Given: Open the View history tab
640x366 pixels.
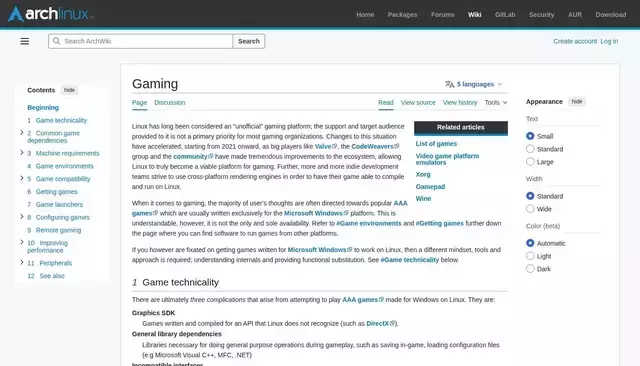Looking at the screenshot, I should click(x=460, y=102).
